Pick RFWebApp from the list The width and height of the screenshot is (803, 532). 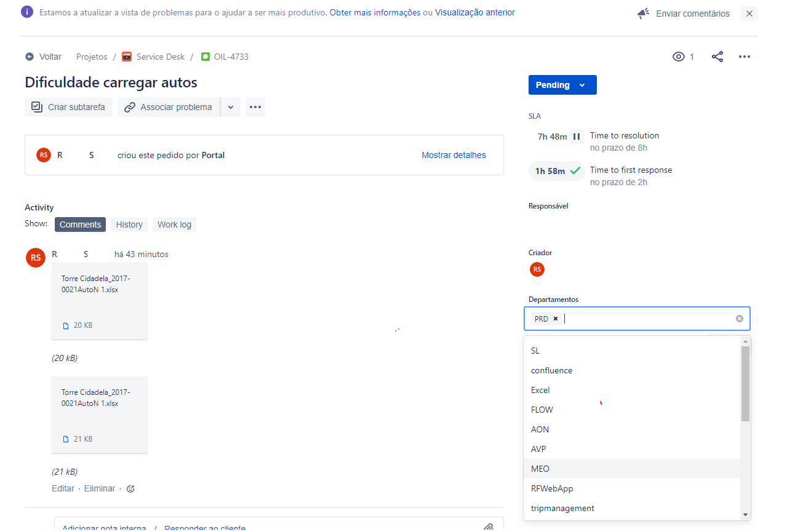632,488
